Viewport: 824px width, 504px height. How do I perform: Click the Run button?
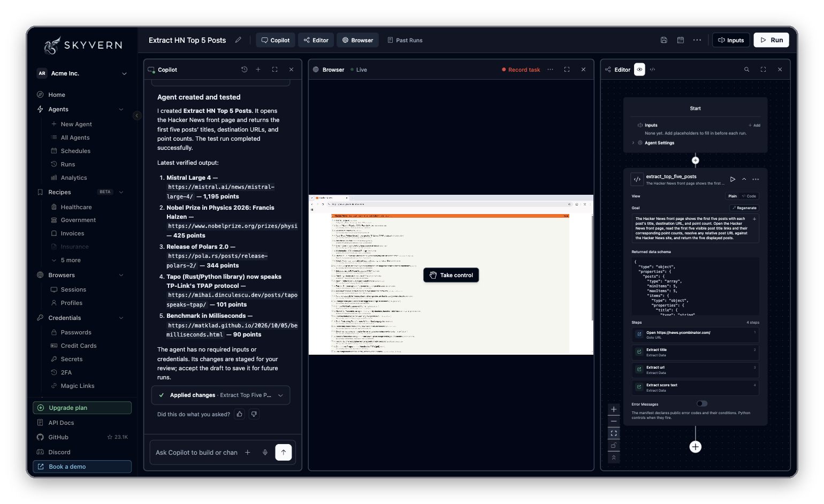(771, 40)
